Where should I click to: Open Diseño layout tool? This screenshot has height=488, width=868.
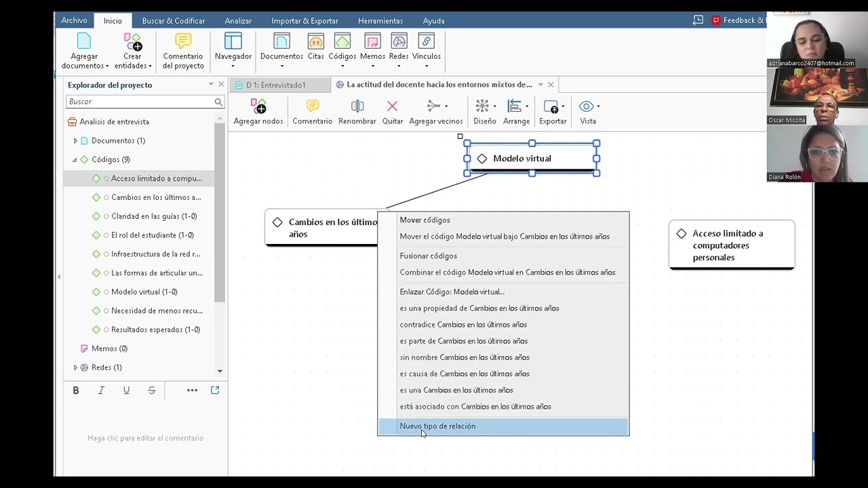point(484,113)
